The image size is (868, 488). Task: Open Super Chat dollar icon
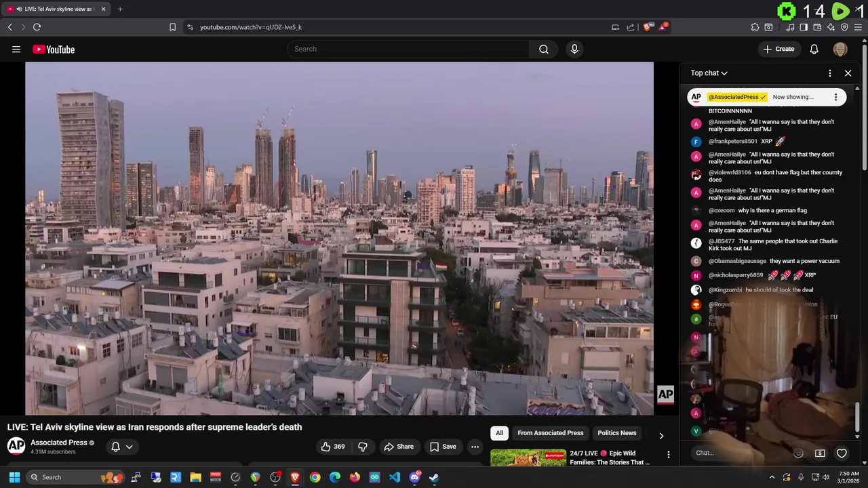pyautogui.click(x=820, y=453)
